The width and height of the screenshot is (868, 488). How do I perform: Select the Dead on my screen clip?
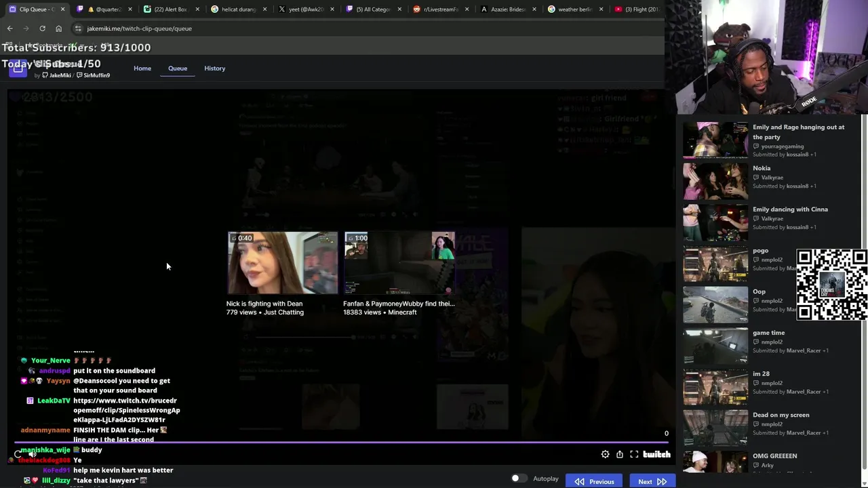(767, 428)
